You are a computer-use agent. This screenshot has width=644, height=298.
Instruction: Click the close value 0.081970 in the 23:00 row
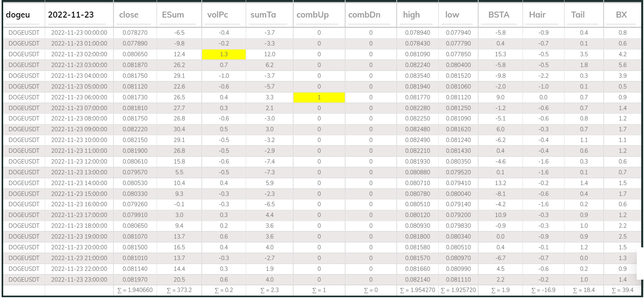(135, 280)
